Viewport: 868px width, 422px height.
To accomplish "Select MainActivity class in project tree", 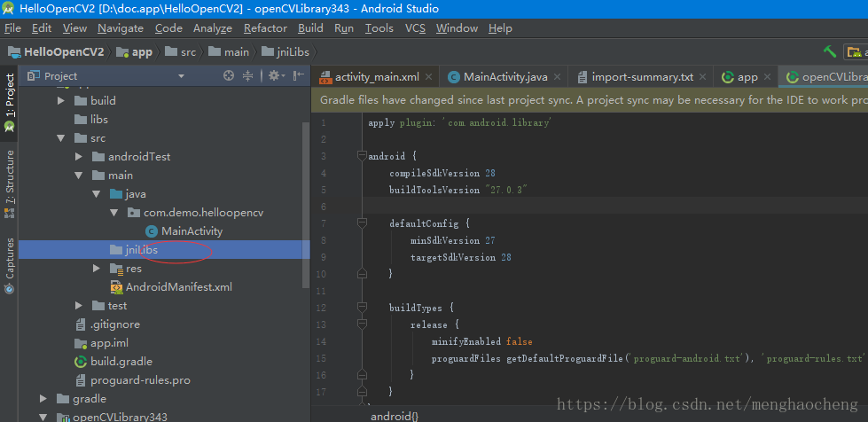I will pos(184,231).
